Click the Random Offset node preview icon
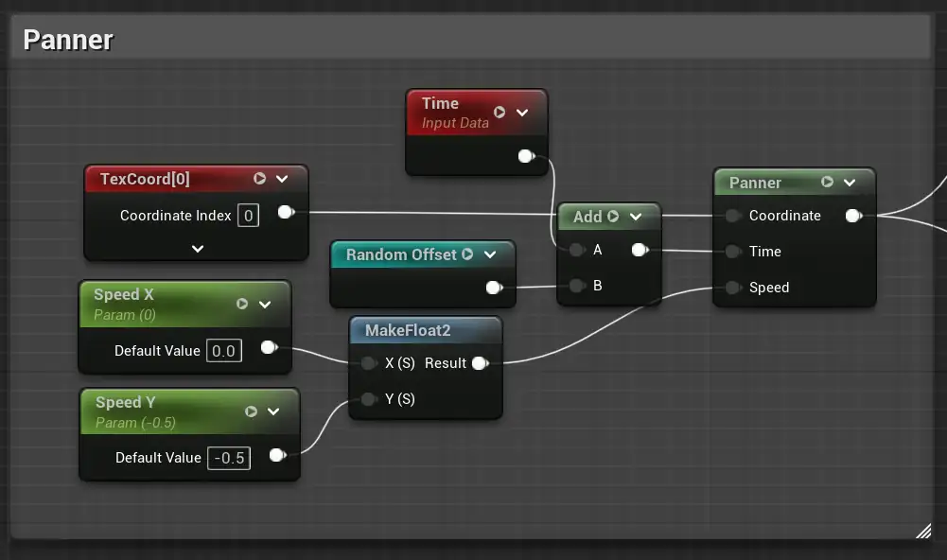The width and height of the screenshot is (947, 560). (467, 254)
